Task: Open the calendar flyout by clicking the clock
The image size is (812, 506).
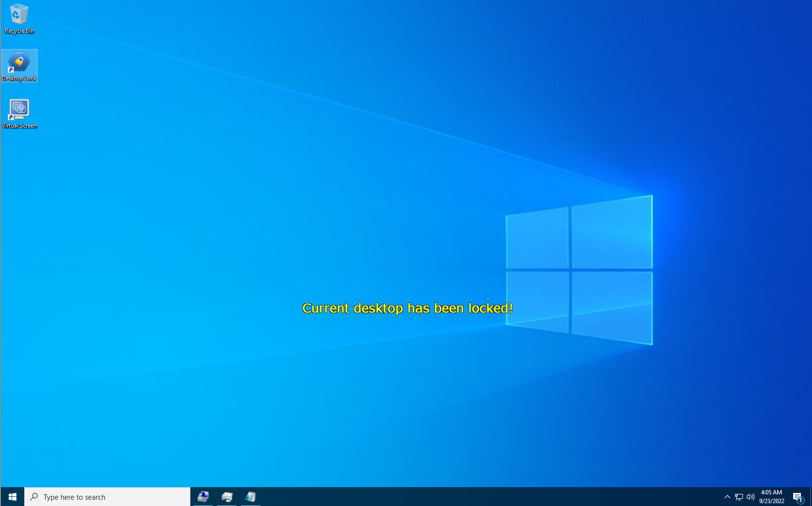Action: [x=771, y=492]
